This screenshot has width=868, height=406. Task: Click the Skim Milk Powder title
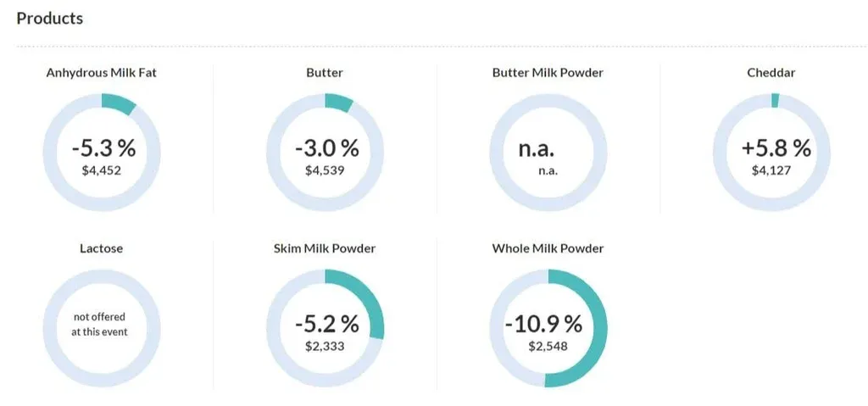(325, 248)
